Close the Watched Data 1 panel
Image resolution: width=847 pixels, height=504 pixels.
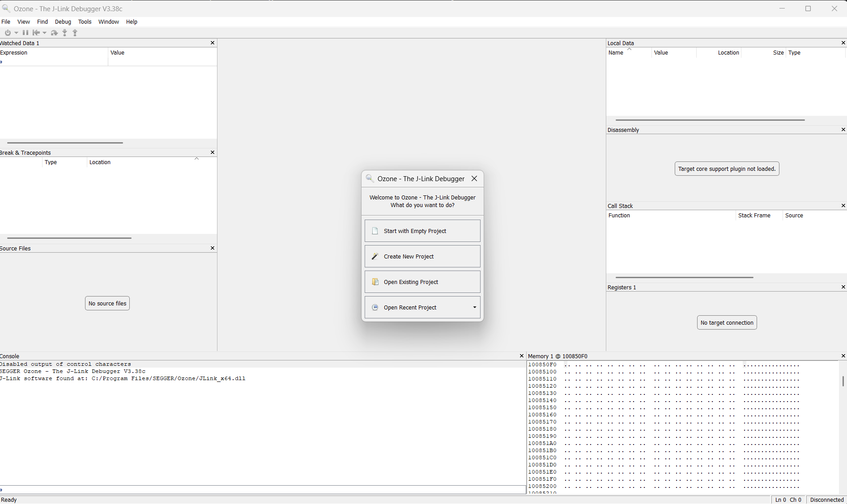click(213, 43)
